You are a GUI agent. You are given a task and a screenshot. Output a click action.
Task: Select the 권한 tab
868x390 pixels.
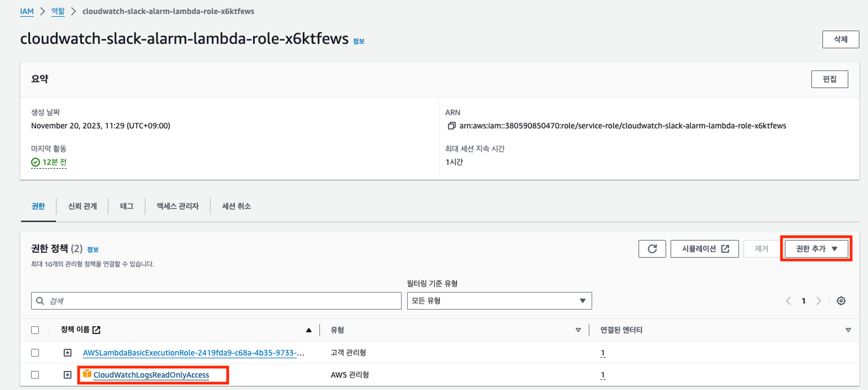point(38,206)
